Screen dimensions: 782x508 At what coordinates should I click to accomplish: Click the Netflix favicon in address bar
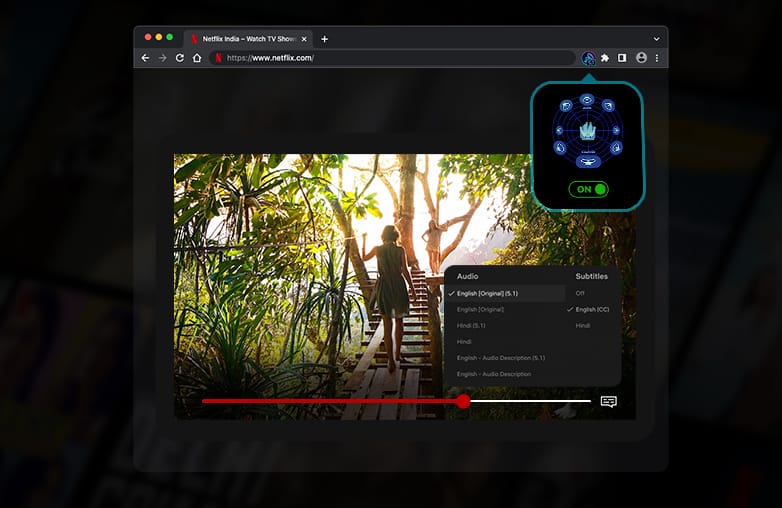point(218,58)
